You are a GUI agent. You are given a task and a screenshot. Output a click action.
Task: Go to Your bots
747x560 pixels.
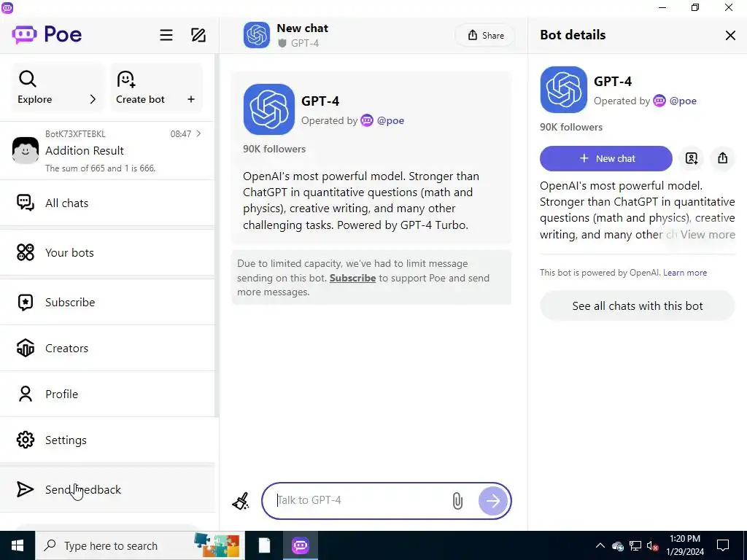(x=107, y=252)
